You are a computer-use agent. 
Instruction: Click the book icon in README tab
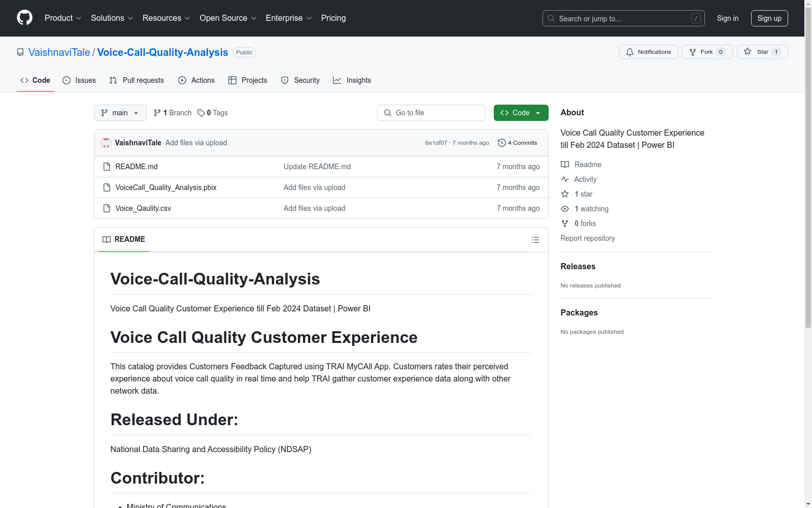tap(107, 239)
